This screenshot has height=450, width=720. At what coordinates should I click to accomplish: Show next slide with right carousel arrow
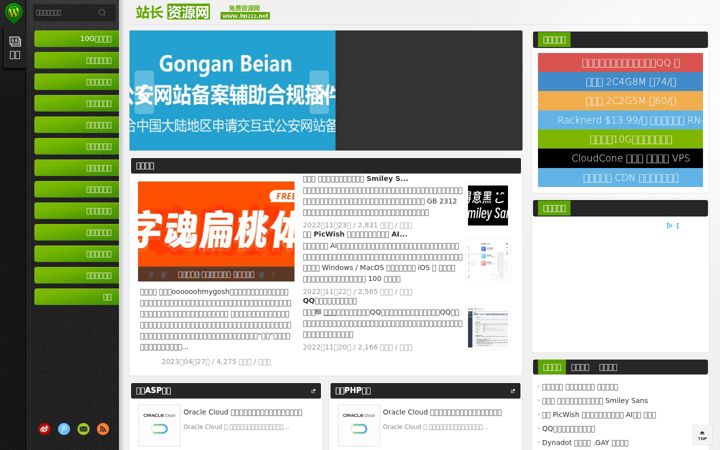click(319, 92)
